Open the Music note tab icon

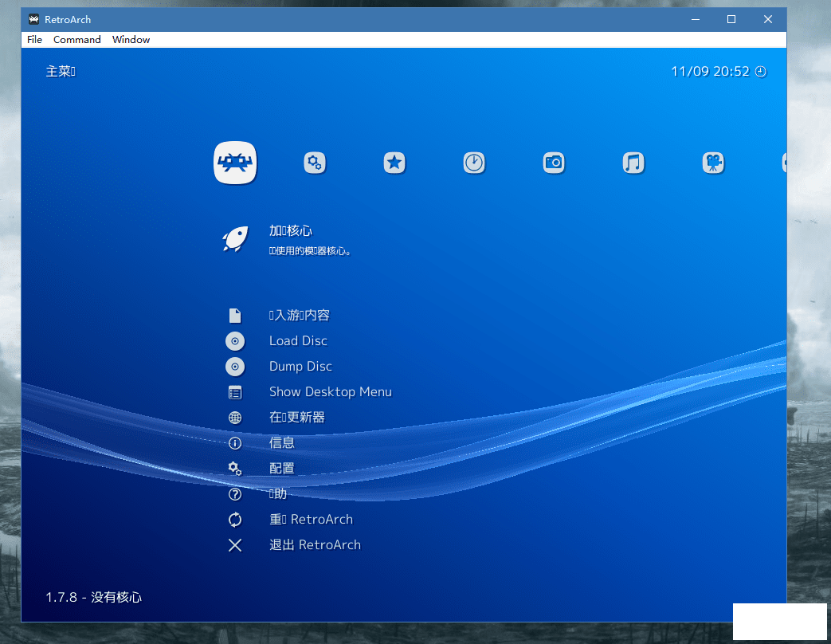click(633, 162)
